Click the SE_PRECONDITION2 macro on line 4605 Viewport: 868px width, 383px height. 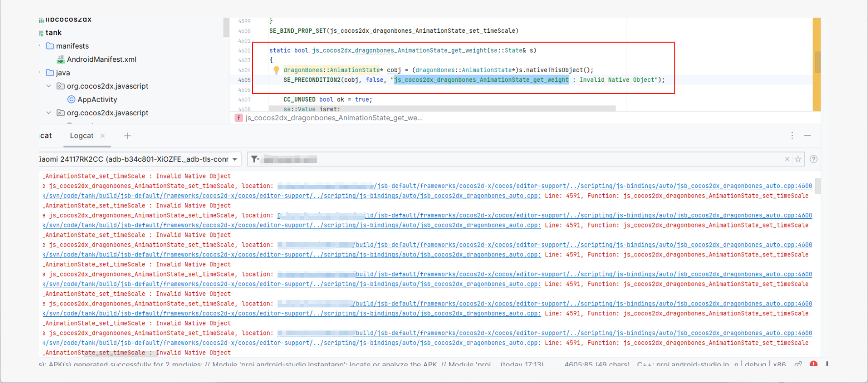tap(312, 80)
